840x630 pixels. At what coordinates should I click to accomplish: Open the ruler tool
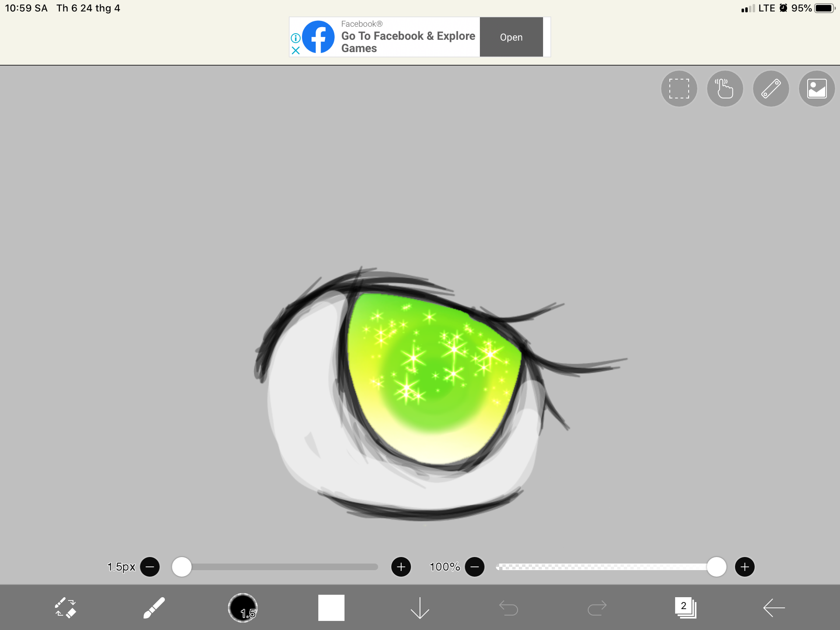click(771, 89)
